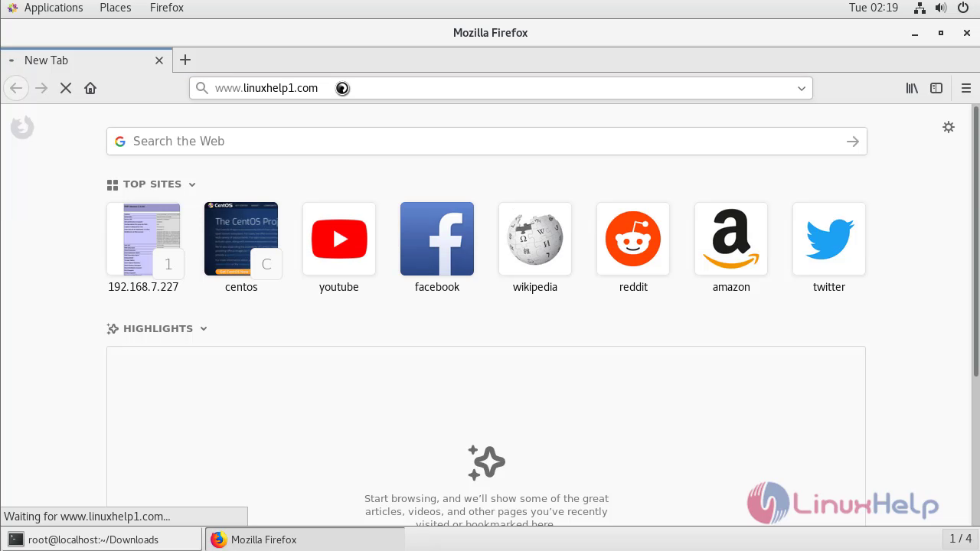Open the Places menu
The image size is (980, 551).
(x=116, y=8)
